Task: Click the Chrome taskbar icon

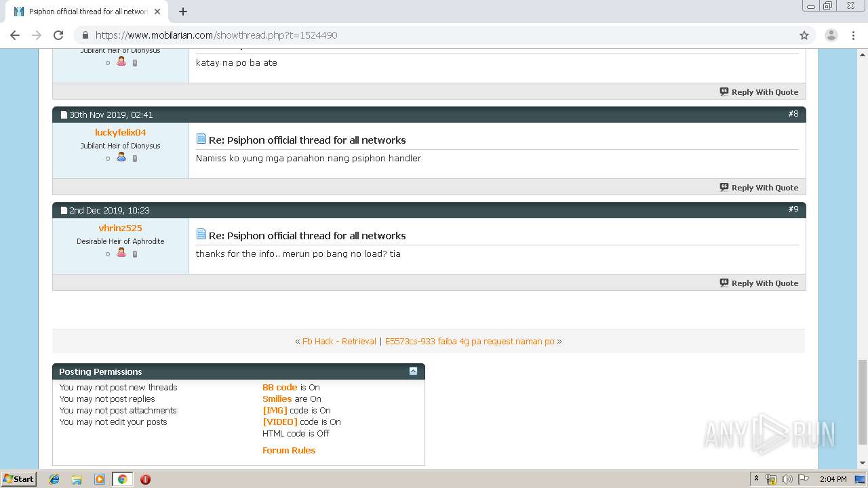Action: click(122, 479)
